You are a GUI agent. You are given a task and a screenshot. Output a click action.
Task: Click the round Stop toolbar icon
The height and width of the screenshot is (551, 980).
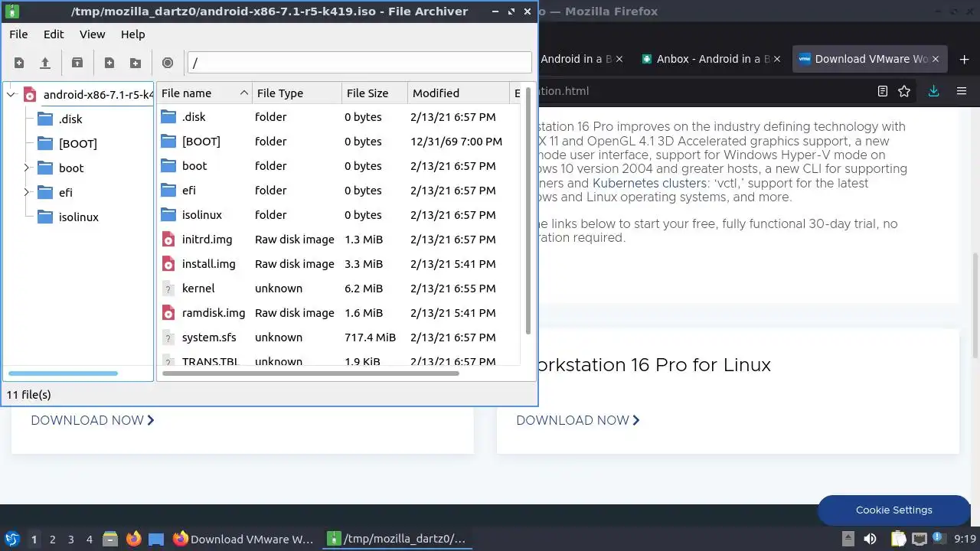[x=168, y=63]
